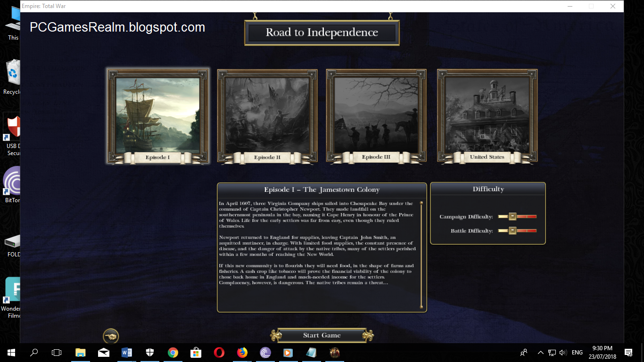The image size is (644, 362).
Task: Click 'Episode I – The Jamestown Colony' heading
Action: 322,189
